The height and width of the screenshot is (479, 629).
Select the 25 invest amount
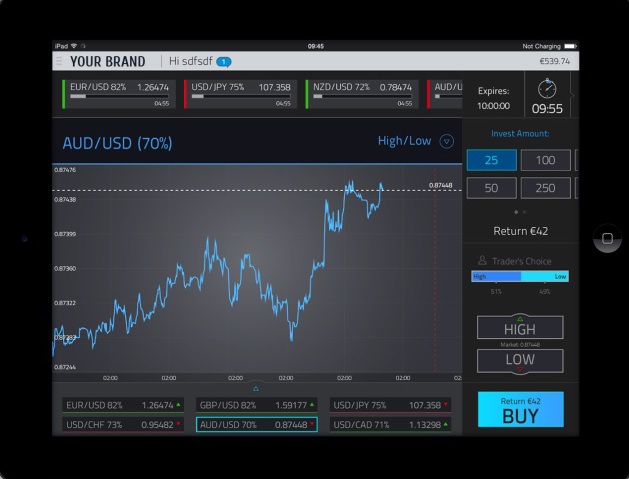click(x=491, y=160)
